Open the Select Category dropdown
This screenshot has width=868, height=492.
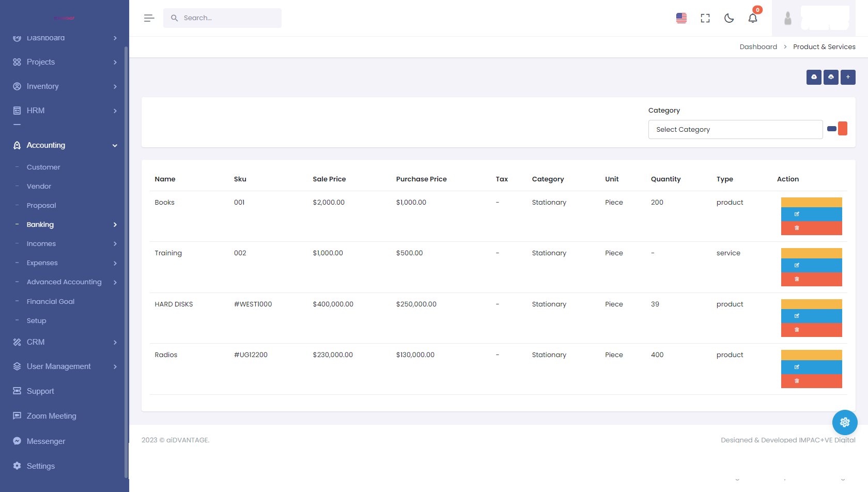[x=735, y=130]
